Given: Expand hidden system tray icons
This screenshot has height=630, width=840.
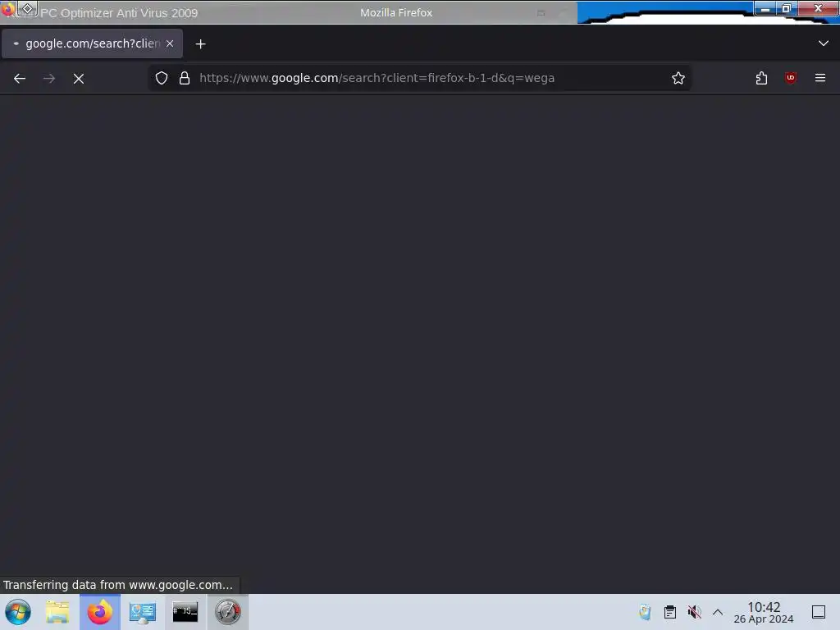Looking at the screenshot, I should 718,612.
